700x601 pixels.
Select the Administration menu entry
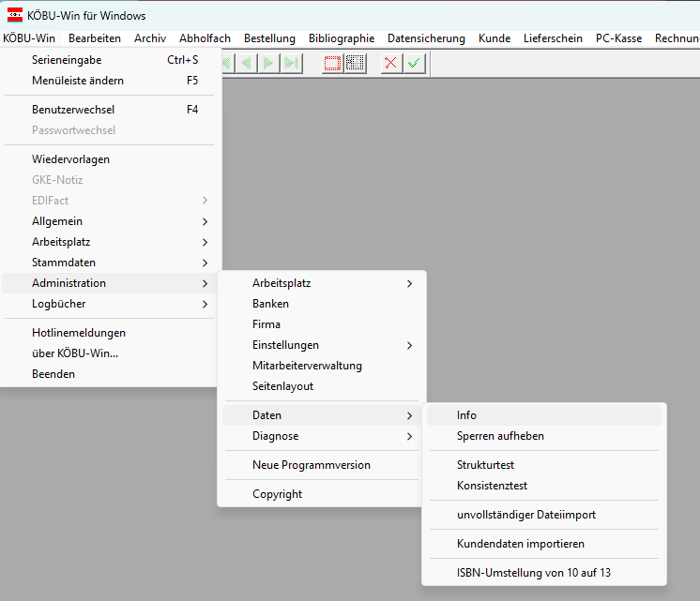pyautogui.click(x=110, y=283)
